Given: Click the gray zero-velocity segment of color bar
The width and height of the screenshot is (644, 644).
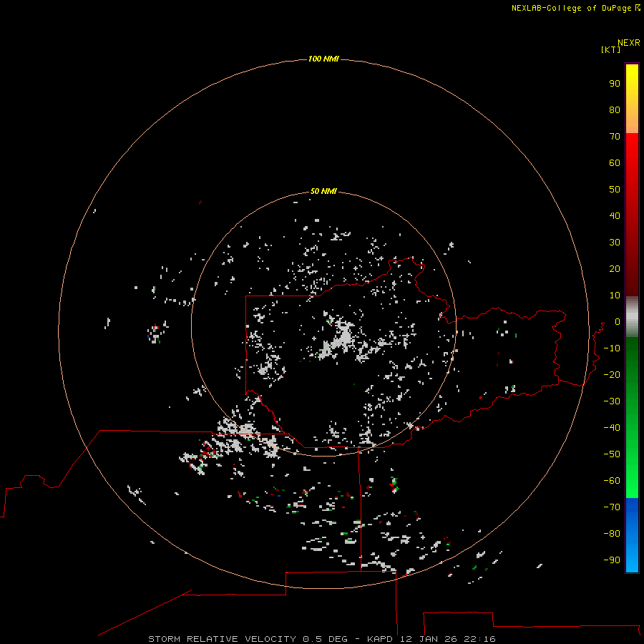Looking at the screenshot, I should (x=632, y=317).
